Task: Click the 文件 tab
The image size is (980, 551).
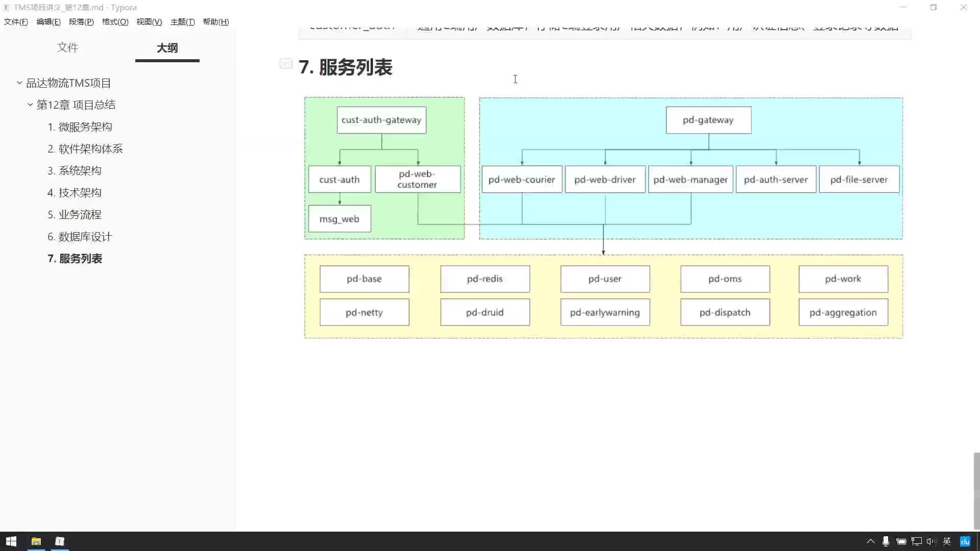Action: pos(67,47)
